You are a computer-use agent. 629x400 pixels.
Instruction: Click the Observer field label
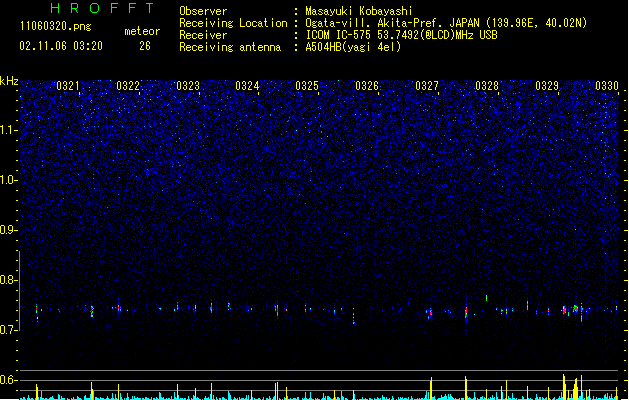pyautogui.click(x=203, y=11)
